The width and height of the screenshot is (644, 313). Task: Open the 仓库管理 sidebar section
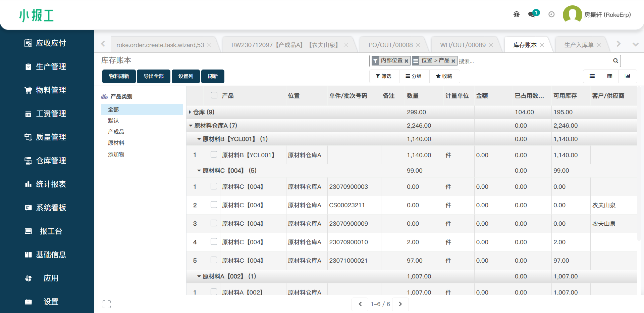click(x=51, y=161)
